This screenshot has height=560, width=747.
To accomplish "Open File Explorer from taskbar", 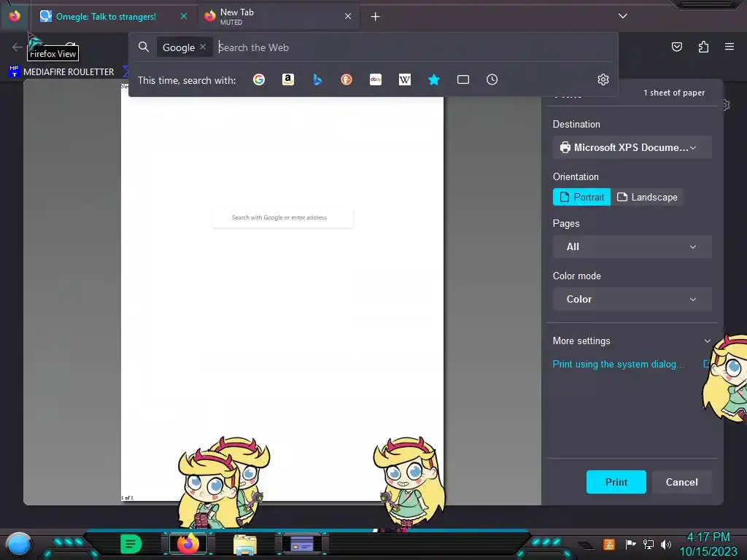I will [245, 544].
